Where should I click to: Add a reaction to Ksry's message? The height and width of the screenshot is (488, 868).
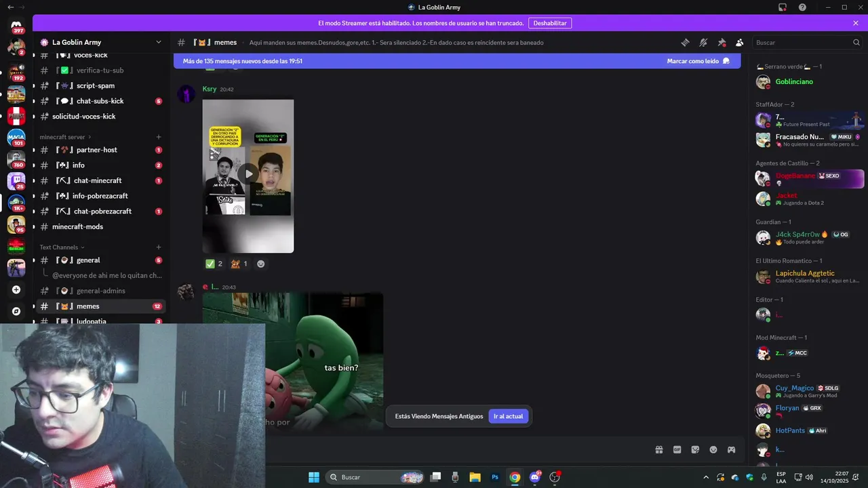point(260,264)
